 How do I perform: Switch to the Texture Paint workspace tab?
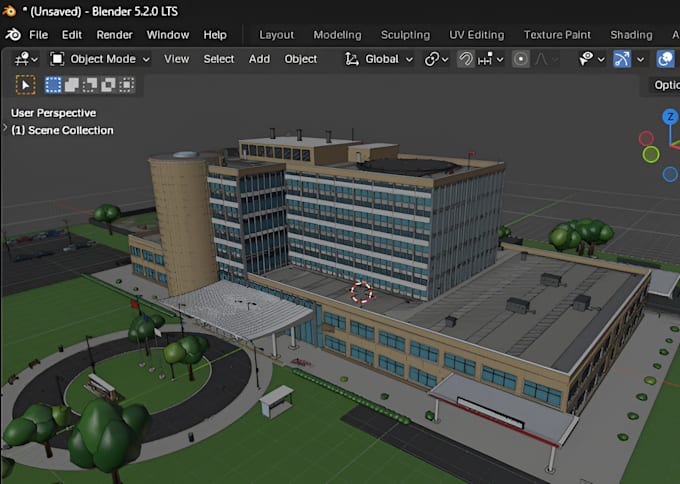(557, 35)
